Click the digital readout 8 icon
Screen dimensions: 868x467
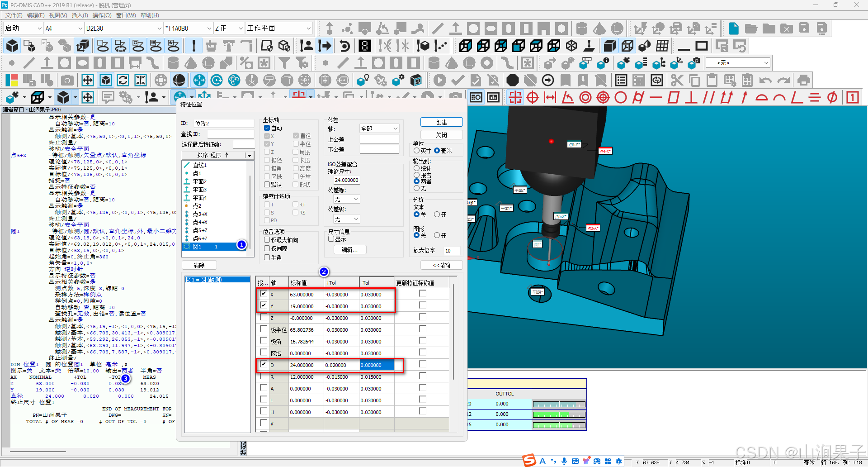[x=365, y=46]
